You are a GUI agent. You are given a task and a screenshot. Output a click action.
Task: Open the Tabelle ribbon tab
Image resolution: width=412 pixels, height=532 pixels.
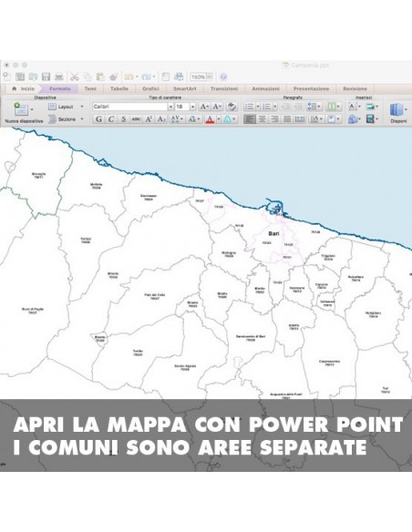pyautogui.click(x=119, y=88)
